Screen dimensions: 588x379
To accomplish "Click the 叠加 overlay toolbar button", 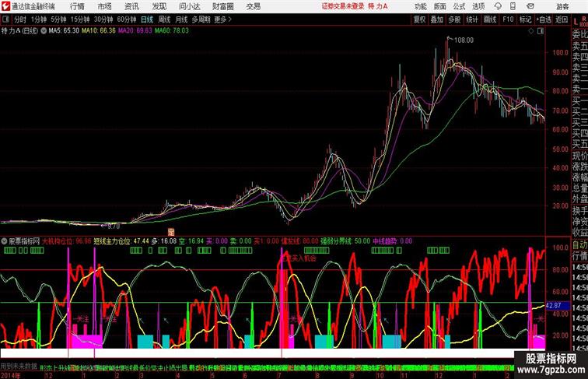I will pos(437,19).
